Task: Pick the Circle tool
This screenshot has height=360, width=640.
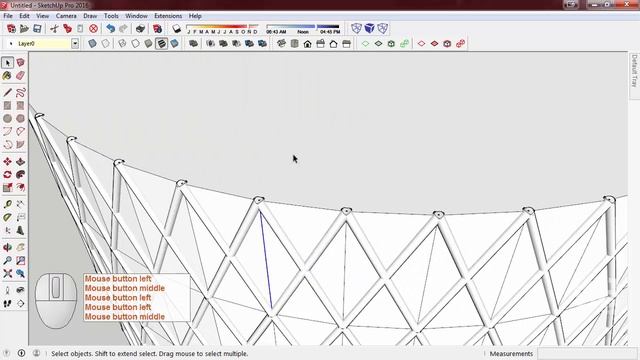Action: 7,118
